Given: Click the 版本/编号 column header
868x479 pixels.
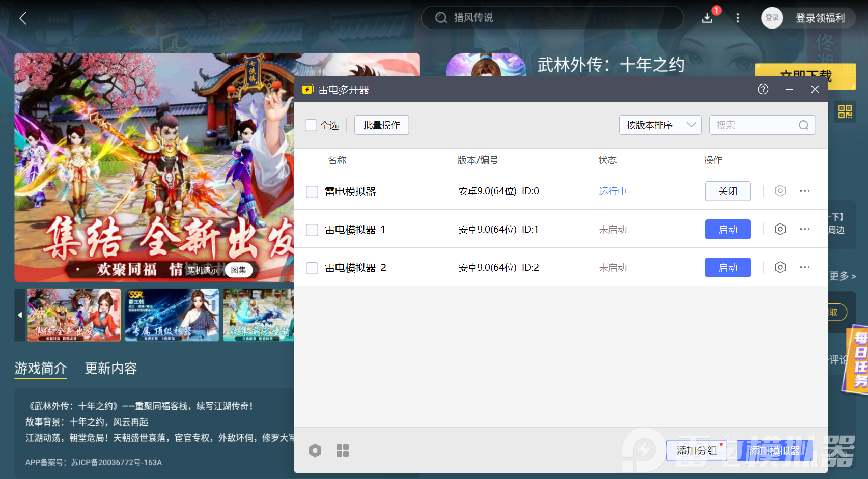Looking at the screenshot, I should coord(478,160).
